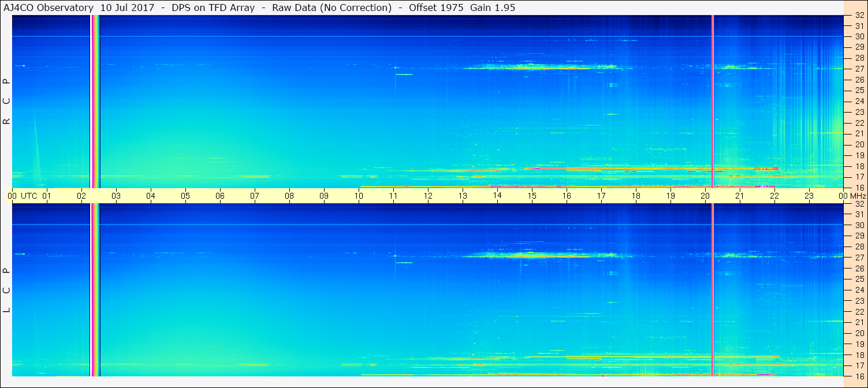Click the 'Offset 1975' header value
Screen dimensions: 868x388
(x=435, y=8)
